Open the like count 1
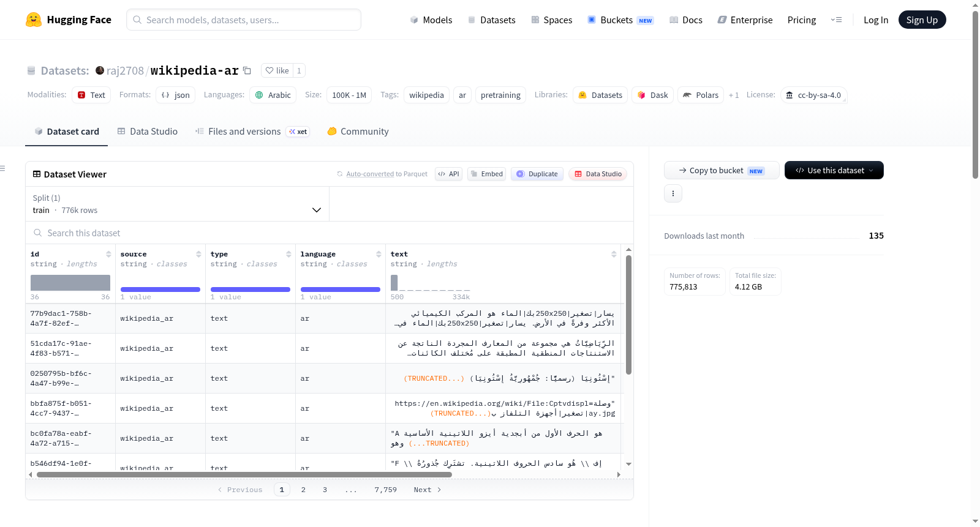The image size is (980, 527). tap(299, 70)
